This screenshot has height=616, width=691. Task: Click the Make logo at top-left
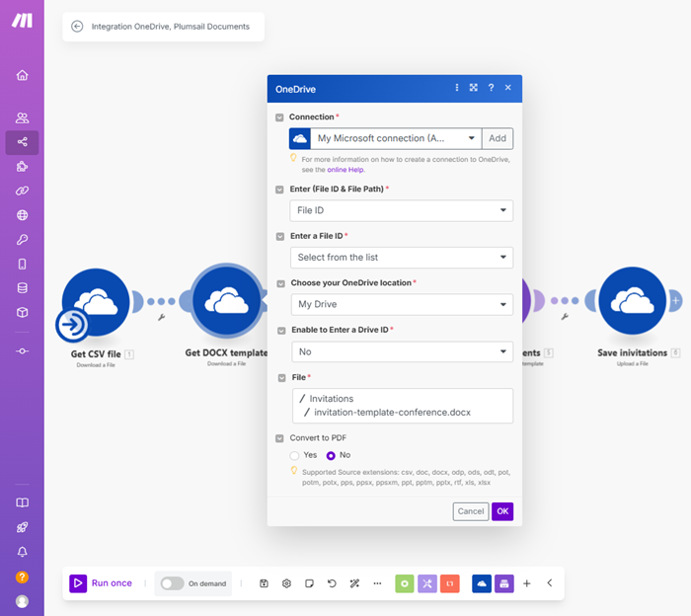click(x=22, y=21)
